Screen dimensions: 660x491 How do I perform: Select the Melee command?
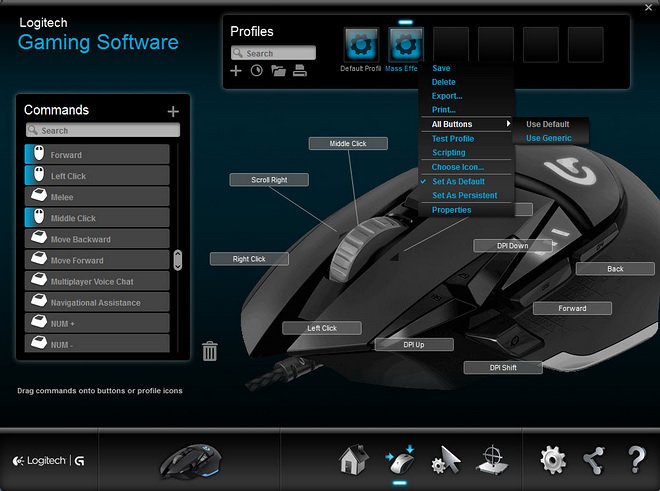tap(97, 197)
